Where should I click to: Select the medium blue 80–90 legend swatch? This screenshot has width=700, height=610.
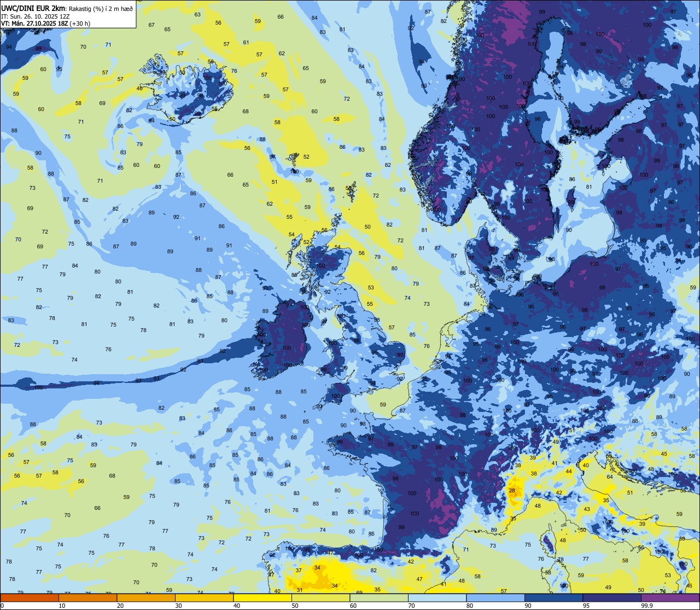tap(495, 597)
